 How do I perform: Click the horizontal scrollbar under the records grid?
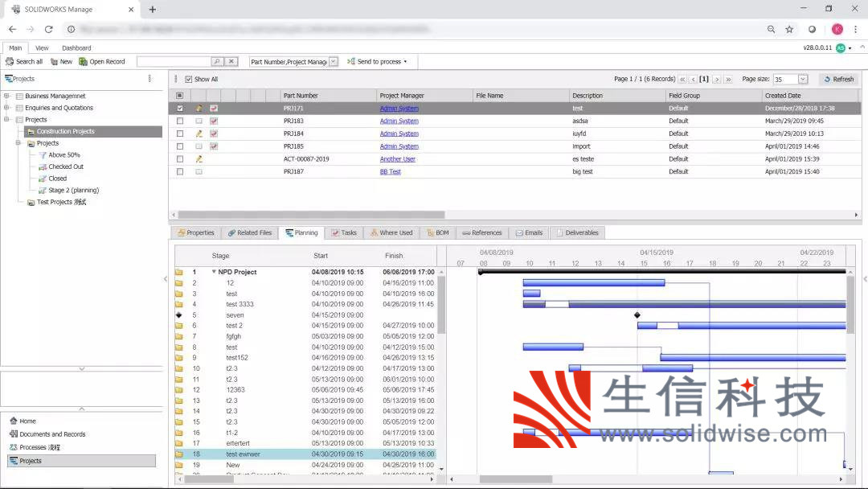[x=311, y=215]
